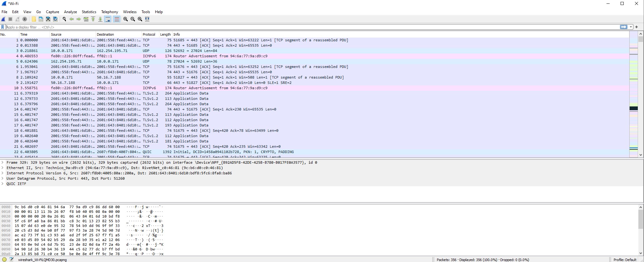Go back in packet history

[72, 19]
